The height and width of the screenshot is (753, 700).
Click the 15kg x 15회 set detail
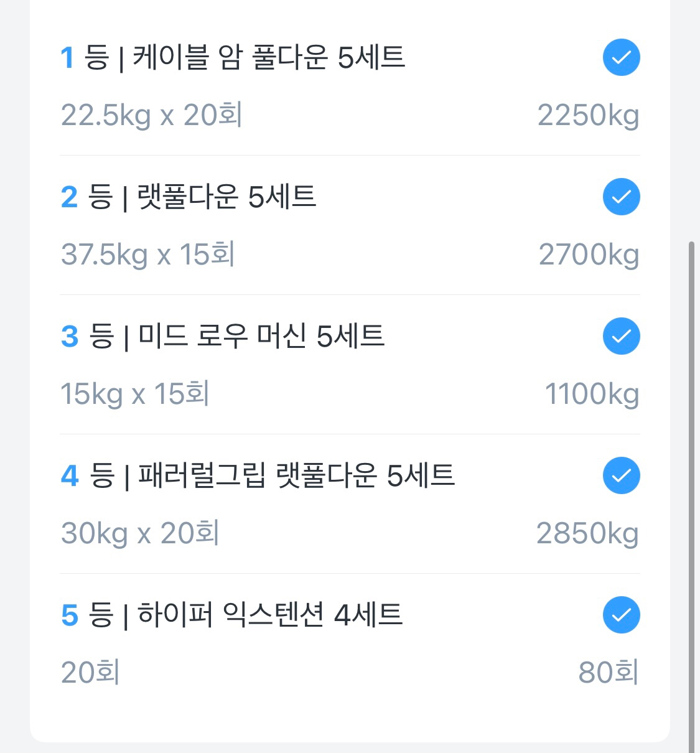pos(134,394)
